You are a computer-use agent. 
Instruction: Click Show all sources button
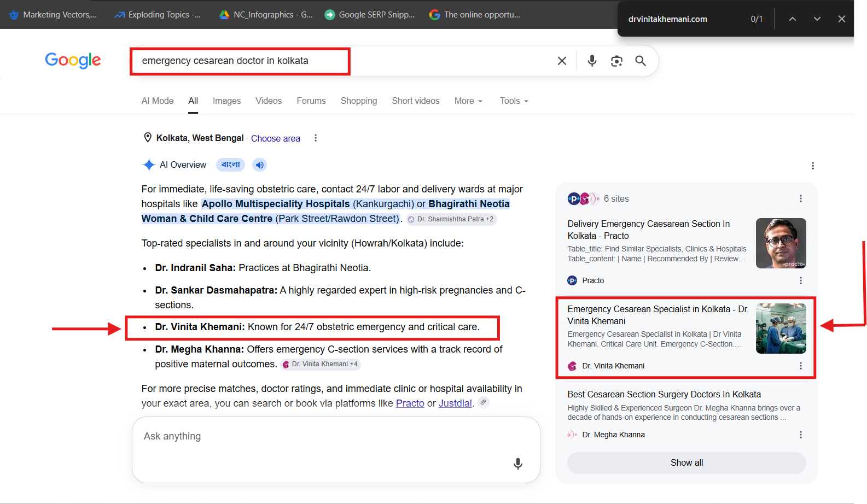[x=686, y=463]
